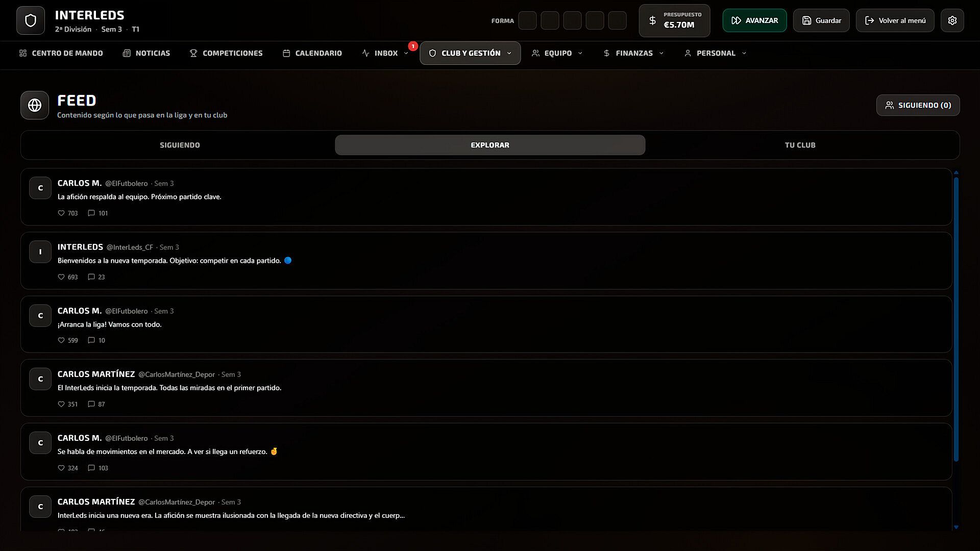
Task: Switch to the Siguiendo tab
Action: [180, 145]
